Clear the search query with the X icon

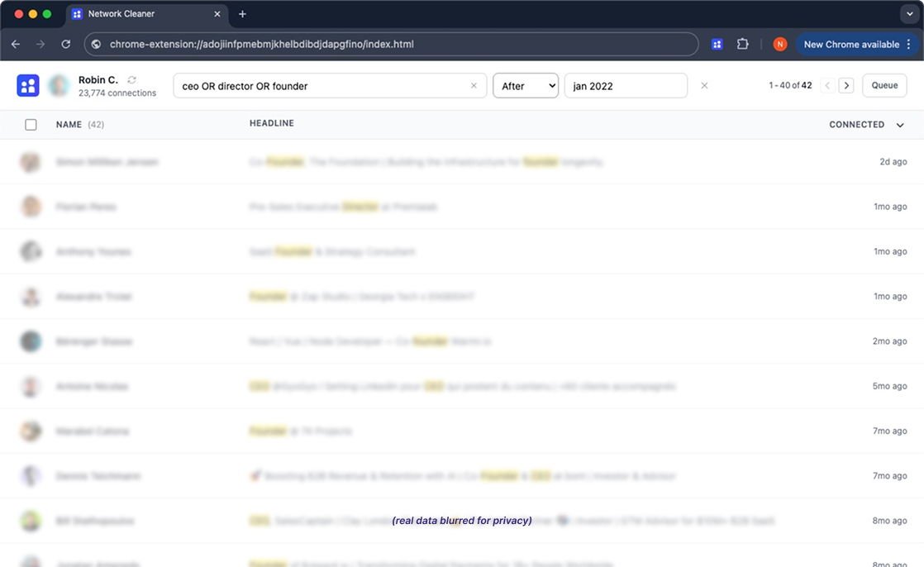tap(474, 85)
